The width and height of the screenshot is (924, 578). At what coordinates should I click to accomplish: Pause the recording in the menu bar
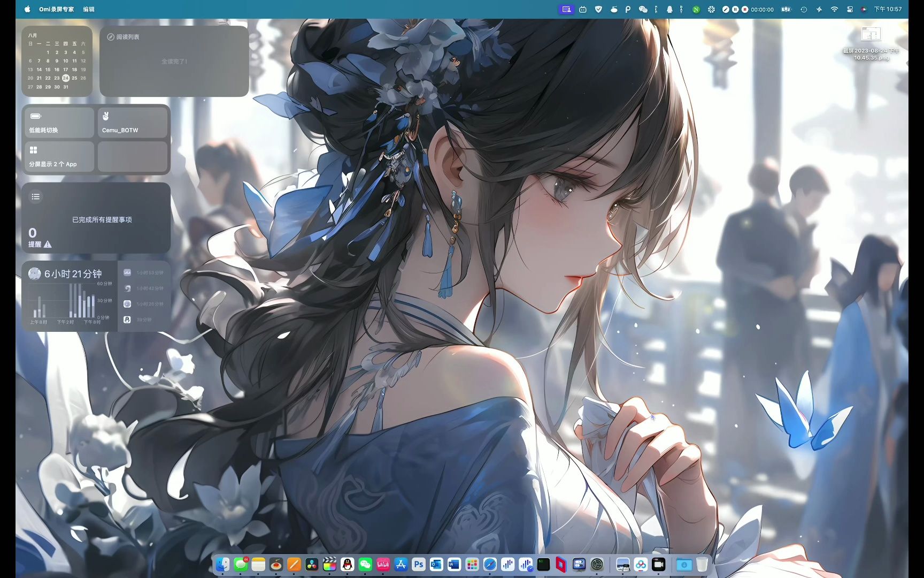click(x=735, y=9)
